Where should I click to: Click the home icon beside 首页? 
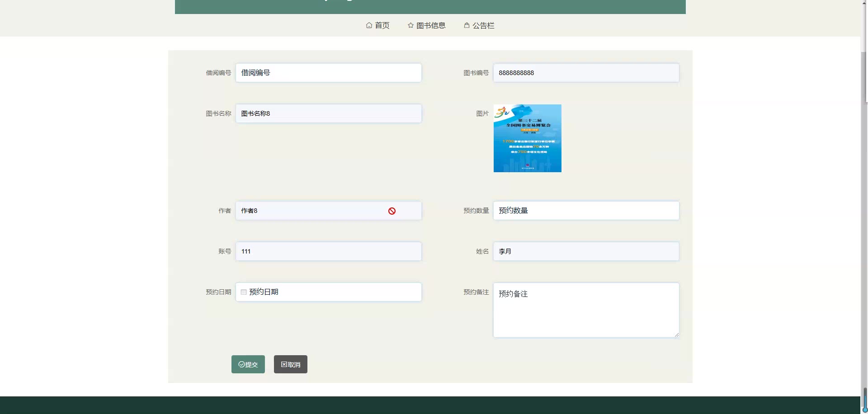[x=369, y=25]
